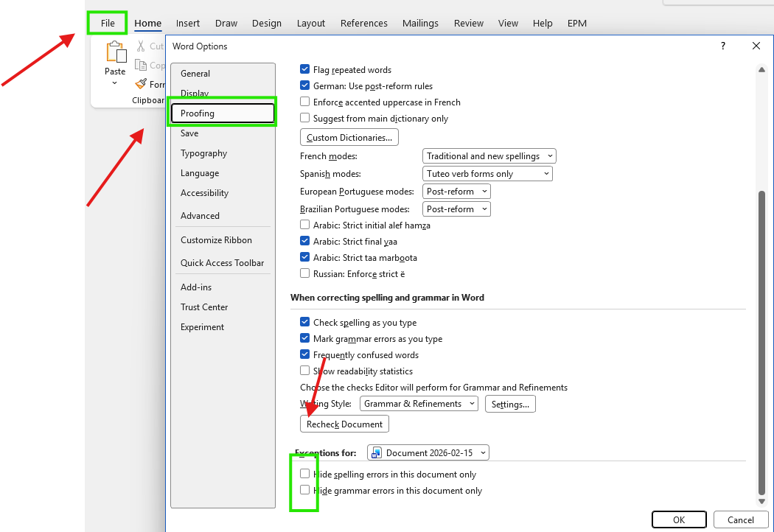Open the Design ribbon tab
774x532 pixels.
267,23
